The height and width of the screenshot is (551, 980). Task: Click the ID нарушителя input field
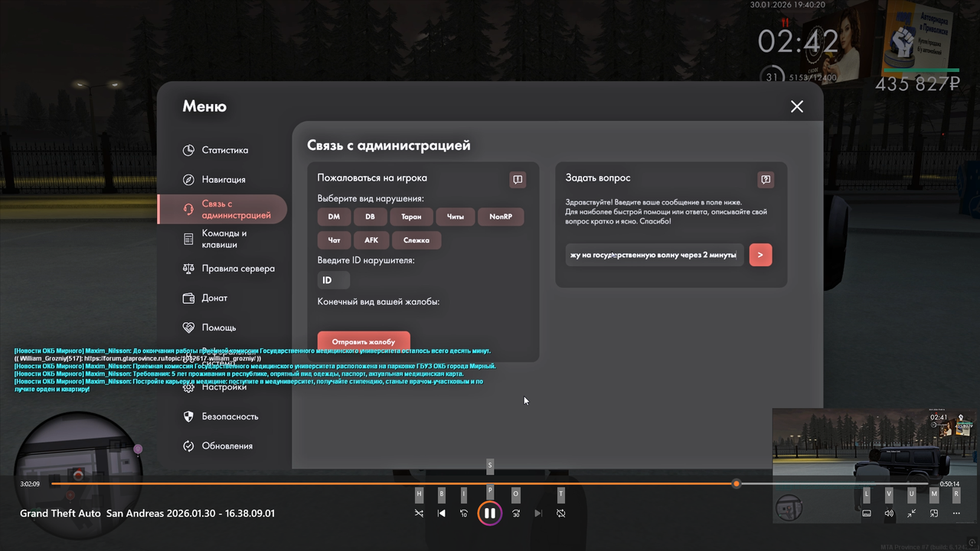(334, 280)
